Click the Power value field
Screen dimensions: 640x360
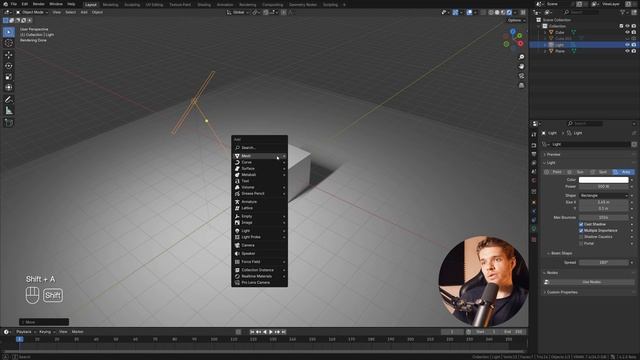[x=603, y=187]
